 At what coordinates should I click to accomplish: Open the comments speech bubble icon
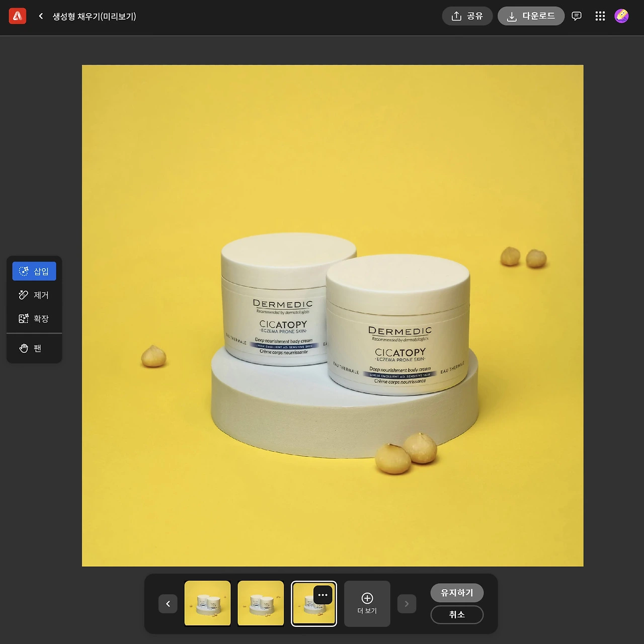pyautogui.click(x=577, y=16)
